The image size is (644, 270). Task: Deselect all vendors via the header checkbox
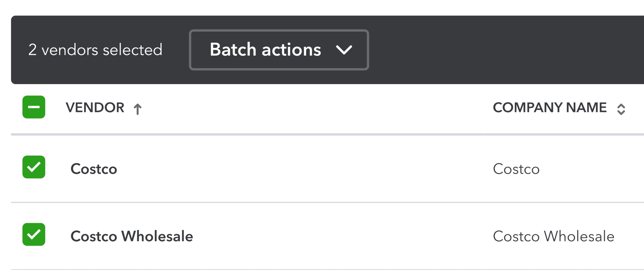[33, 107]
